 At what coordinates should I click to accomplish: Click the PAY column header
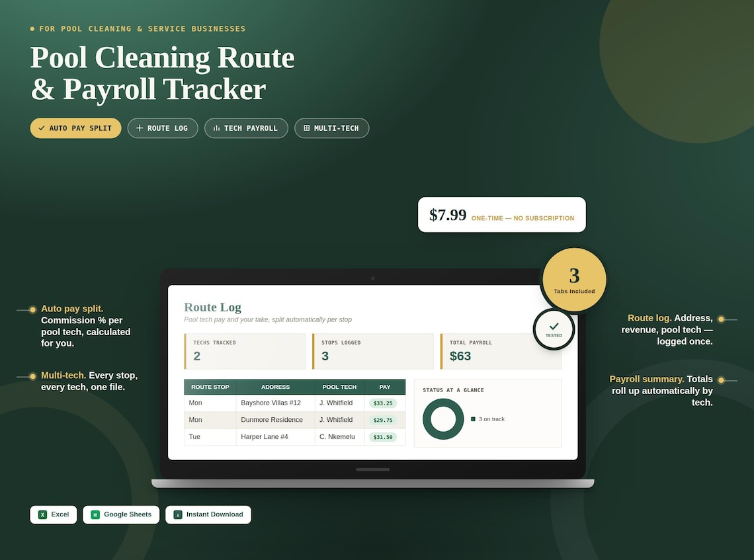click(385, 387)
